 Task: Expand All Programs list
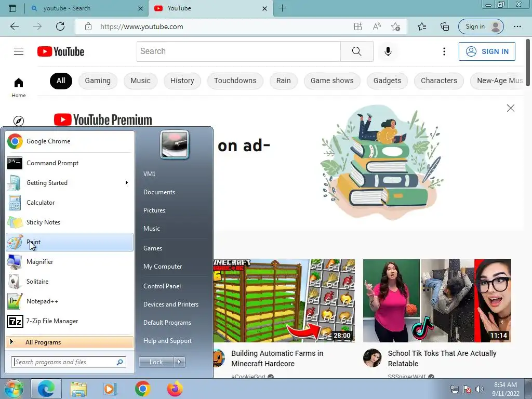[x=70, y=342]
